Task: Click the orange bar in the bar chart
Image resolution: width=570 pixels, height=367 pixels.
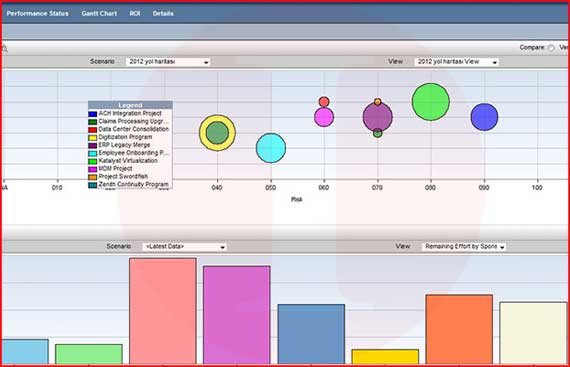Action: pyautogui.click(x=459, y=330)
